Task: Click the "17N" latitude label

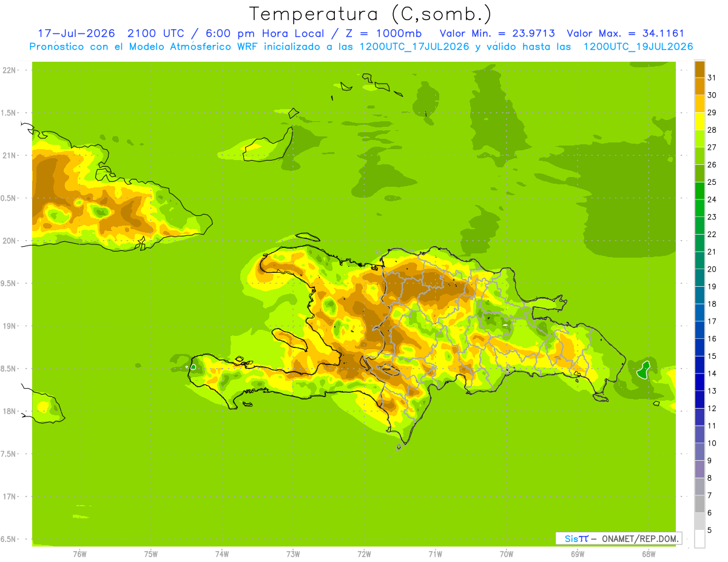Action: [8, 497]
